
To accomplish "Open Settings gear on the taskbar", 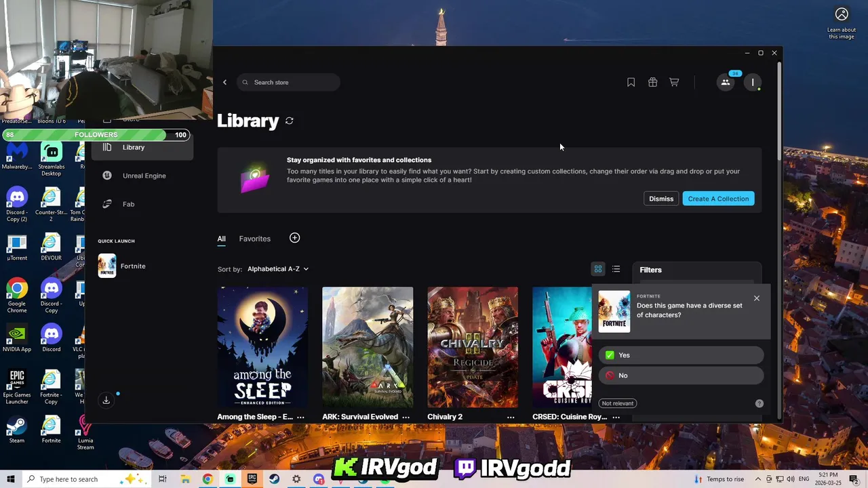I will 296,479.
